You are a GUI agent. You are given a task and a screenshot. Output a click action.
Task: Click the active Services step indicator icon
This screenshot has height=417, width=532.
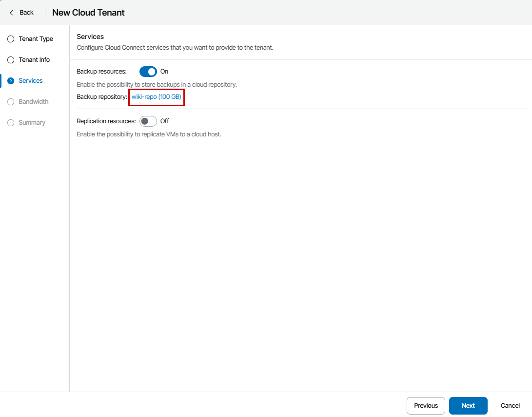11,81
